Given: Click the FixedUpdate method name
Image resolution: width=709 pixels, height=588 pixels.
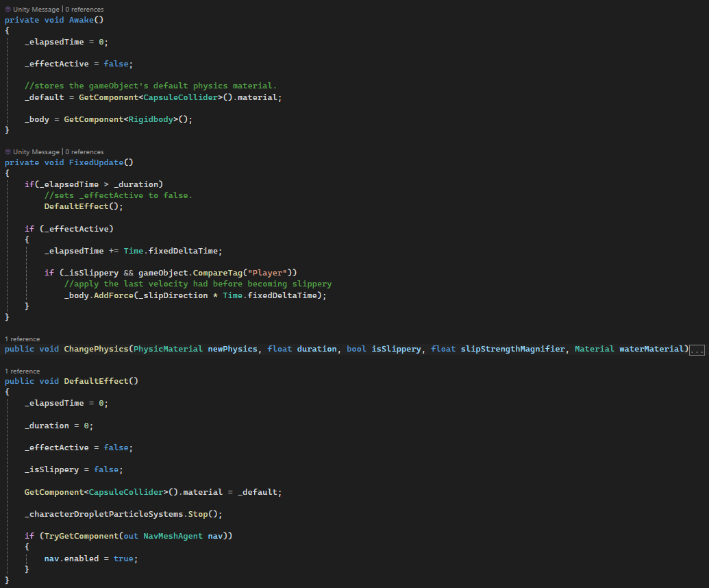Looking at the screenshot, I should 96,162.
